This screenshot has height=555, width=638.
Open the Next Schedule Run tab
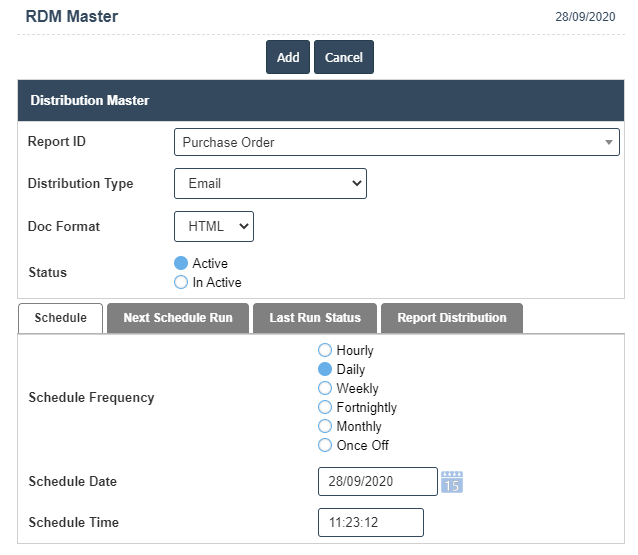pyautogui.click(x=178, y=318)
